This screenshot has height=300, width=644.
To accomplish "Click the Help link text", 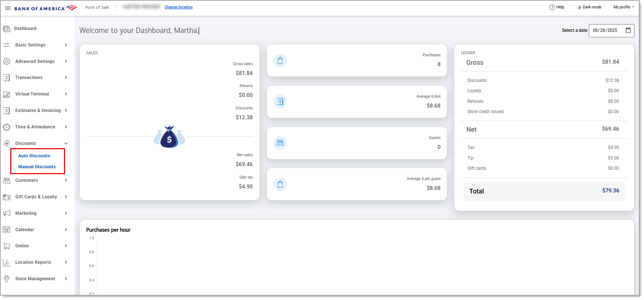I will [x=560, y=7].
